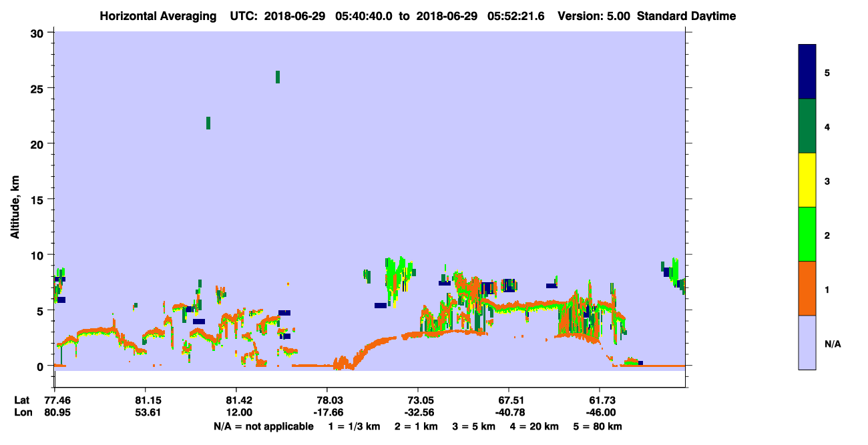Click the y-axis tick label 25
The image size is (868, 445).
(x=39, y=89)
